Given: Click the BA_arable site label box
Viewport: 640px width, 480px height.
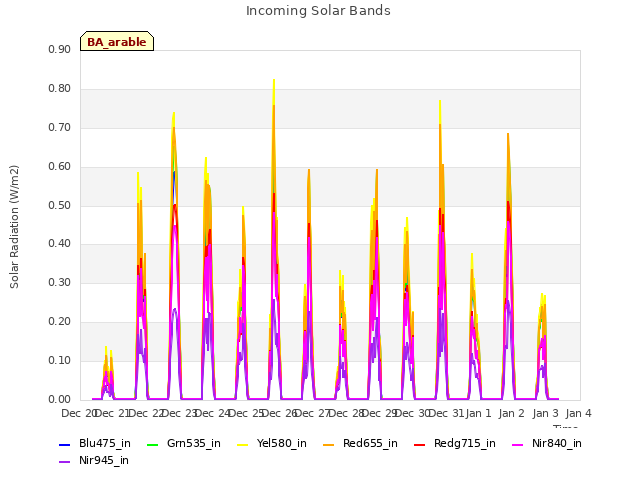Looking at the screenshot, I should (117, 41).
